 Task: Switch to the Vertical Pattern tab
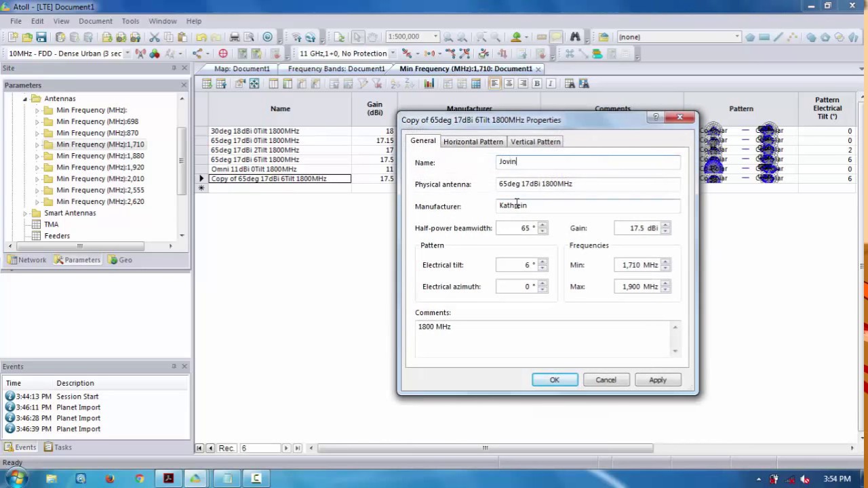[x=536, y=142]
